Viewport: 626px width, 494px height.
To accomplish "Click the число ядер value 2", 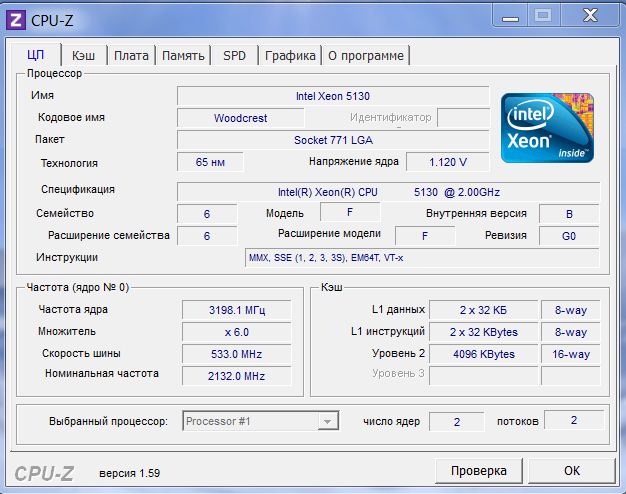I will (x=457, y=422).
